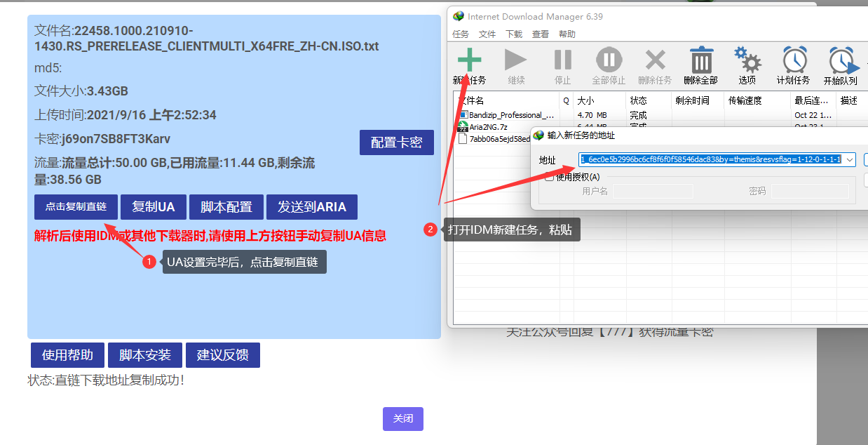
Task: Open Options (选项) gears icon in IDM
Action: click(x=747, y=60)
